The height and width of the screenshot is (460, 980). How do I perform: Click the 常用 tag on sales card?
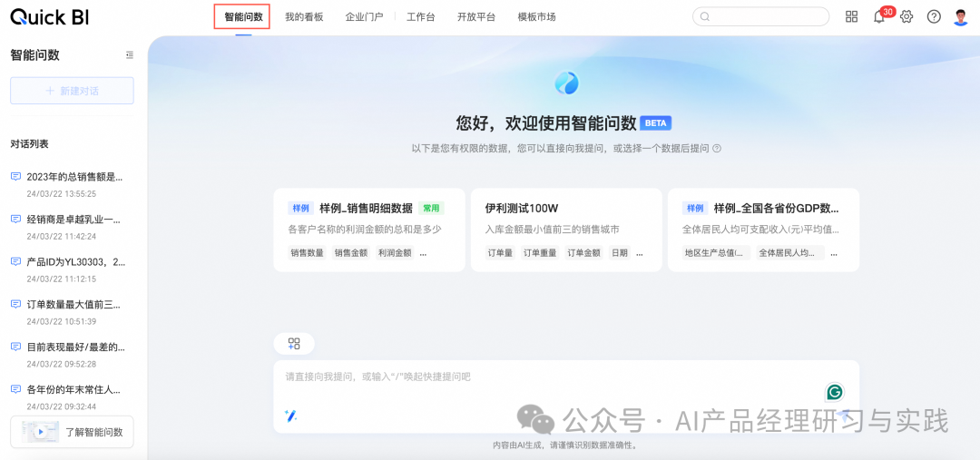point(431,208)
